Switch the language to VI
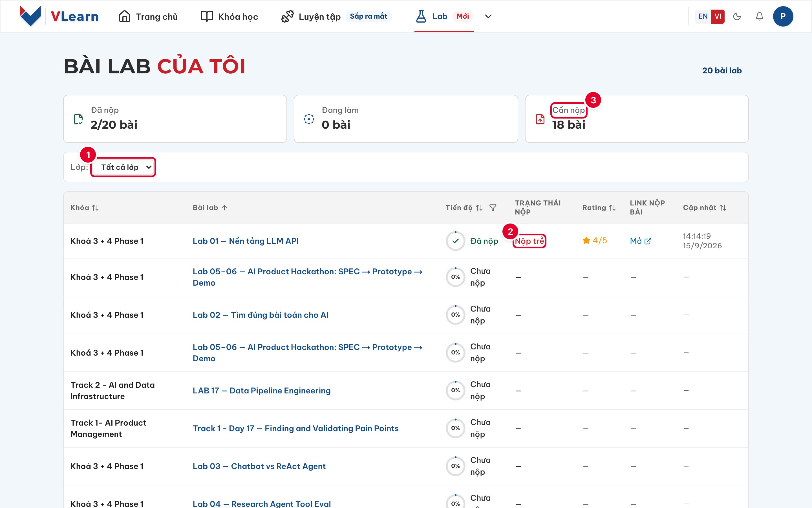 [718, 16]
